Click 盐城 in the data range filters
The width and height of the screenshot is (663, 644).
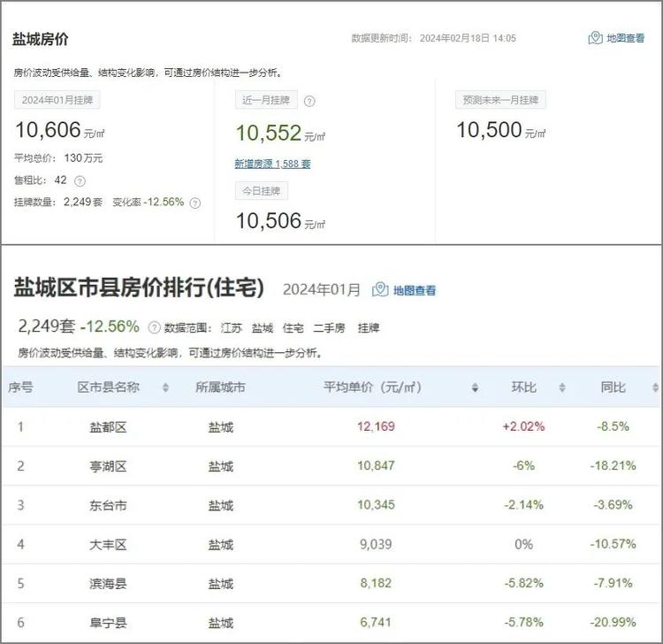[263, 328]
